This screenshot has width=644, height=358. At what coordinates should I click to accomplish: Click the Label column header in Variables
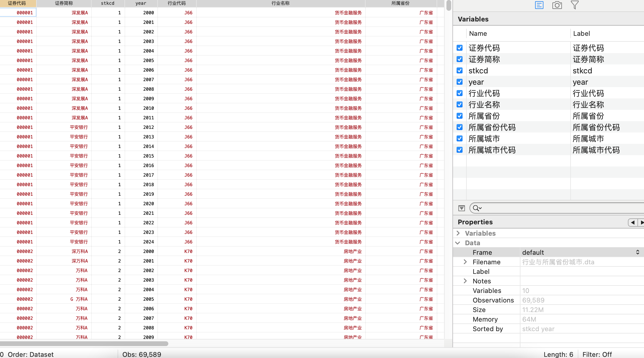click(x=581, y=34)
